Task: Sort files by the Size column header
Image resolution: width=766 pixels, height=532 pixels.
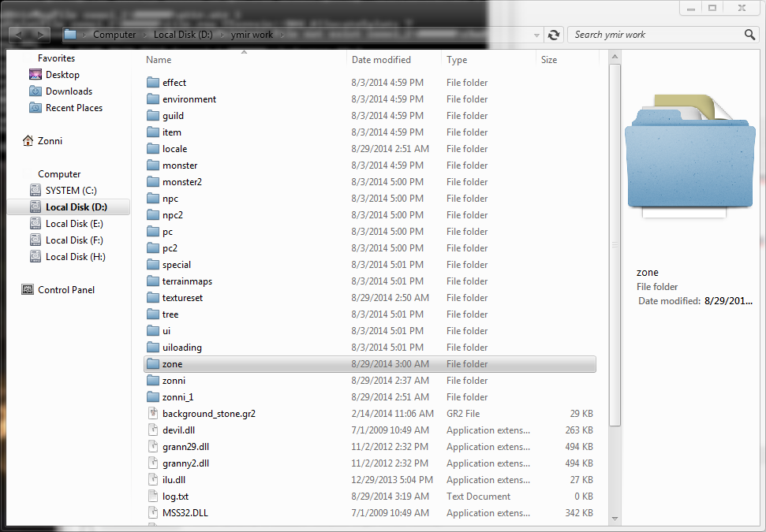Action: coord(549,60)
